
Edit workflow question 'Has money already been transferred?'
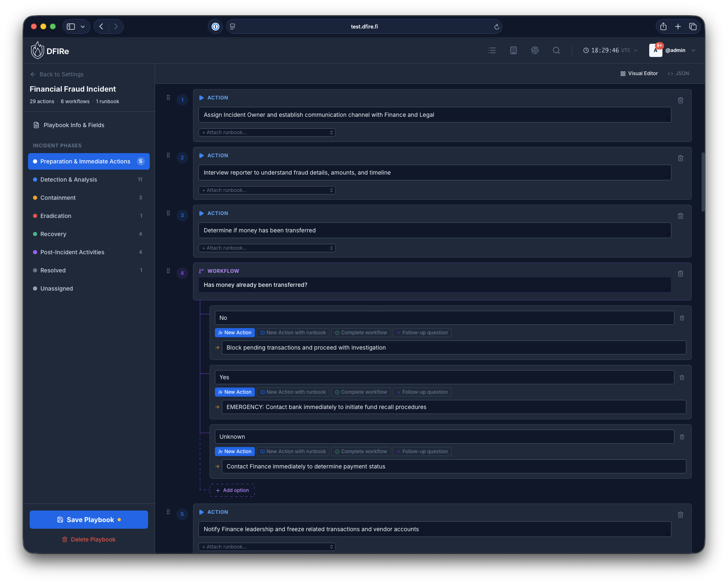tap(435, 285)
